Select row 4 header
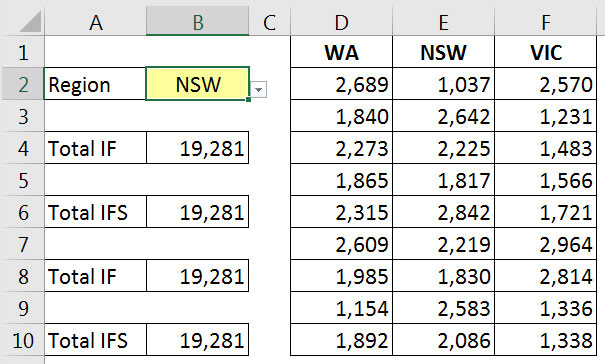Viewport: 605px width, 364px height. [22, 148]
